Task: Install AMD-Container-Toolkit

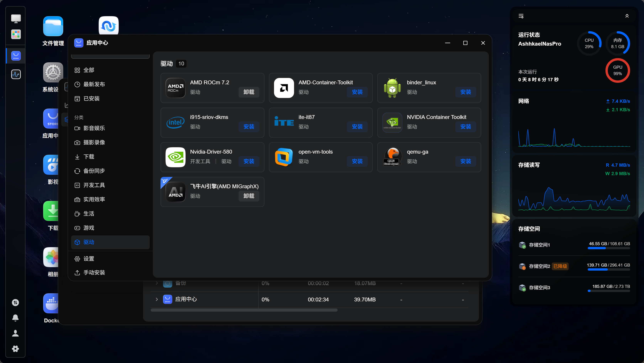Action: click(x=357, y=92)
